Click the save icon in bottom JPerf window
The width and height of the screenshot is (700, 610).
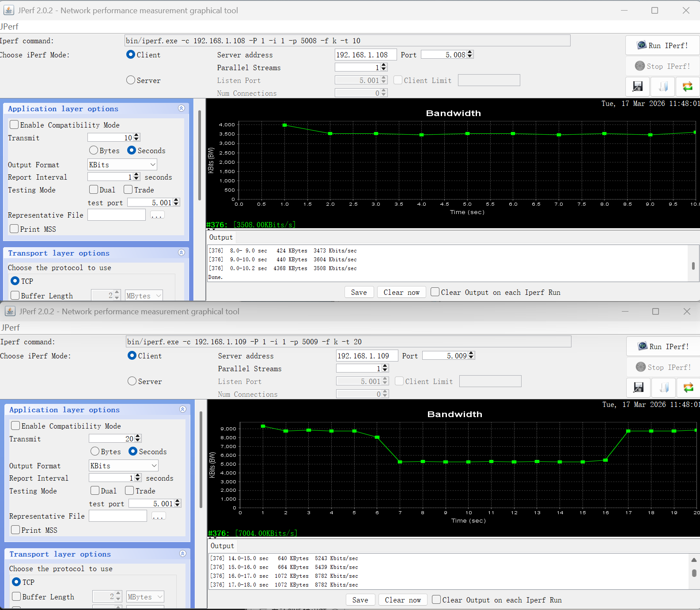[x=639, y=388]
